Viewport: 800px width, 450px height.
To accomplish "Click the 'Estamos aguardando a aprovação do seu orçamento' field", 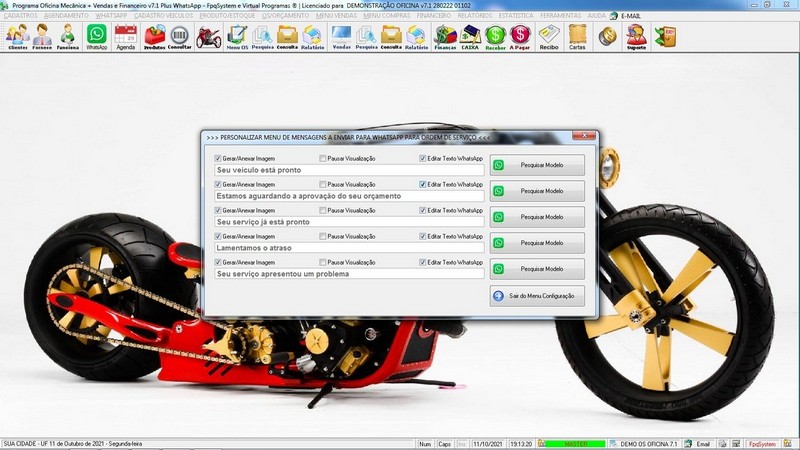I will coord(349,196).
